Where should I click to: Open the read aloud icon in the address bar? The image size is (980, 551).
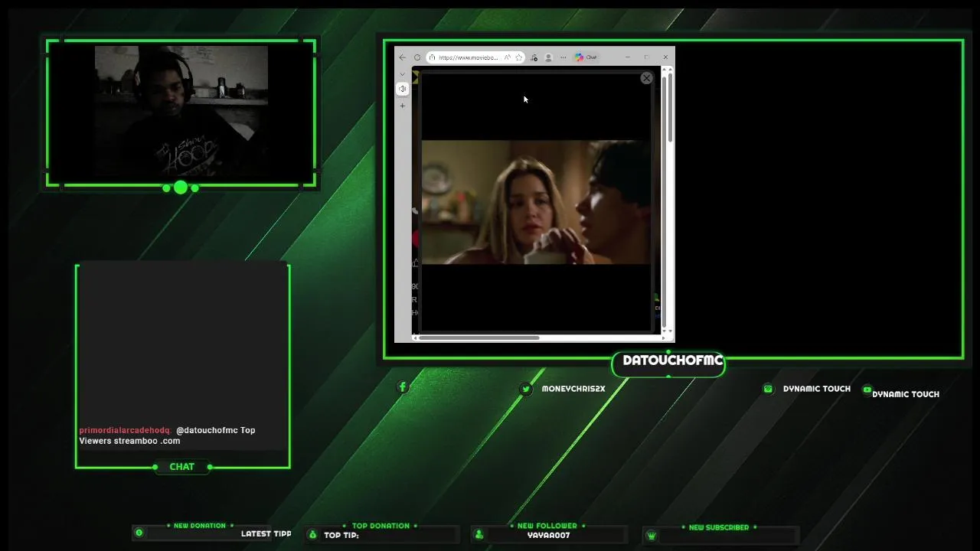click(508, 57)
